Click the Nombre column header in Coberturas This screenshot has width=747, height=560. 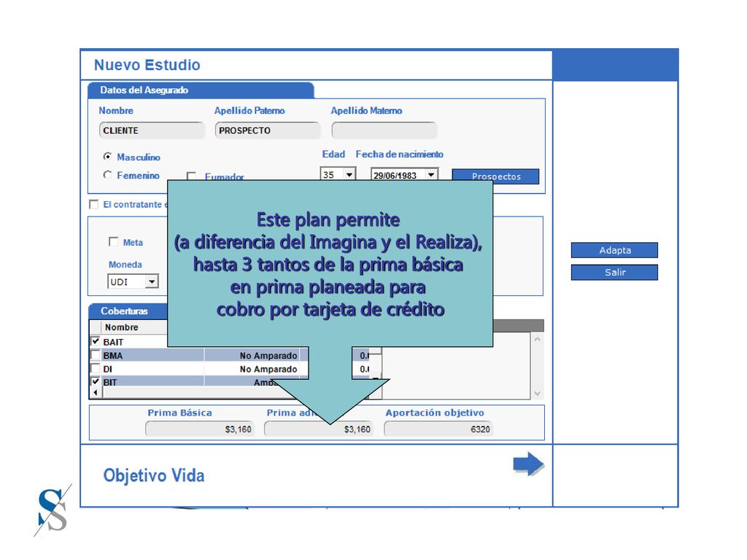click(x=134, y=327)
